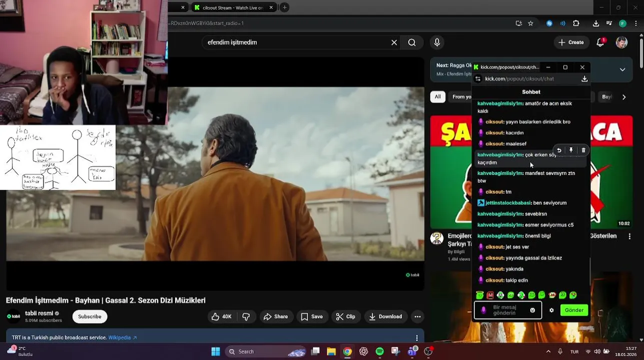
Task: Like the video with thumbs up
Action: tap(221, 316)
